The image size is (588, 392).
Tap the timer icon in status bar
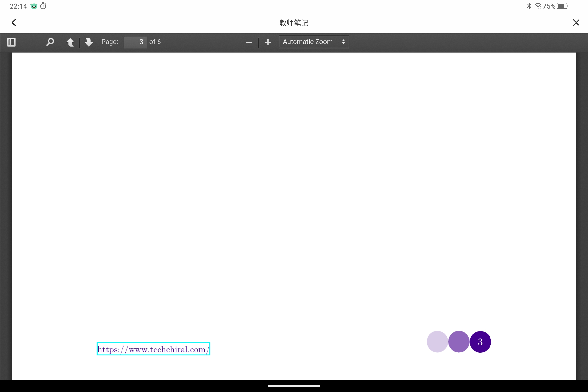click(x=43, y=6)
